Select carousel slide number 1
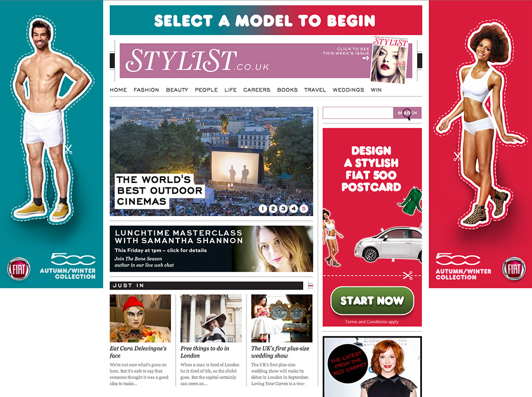Screen dimensions: 532x397 263,209
